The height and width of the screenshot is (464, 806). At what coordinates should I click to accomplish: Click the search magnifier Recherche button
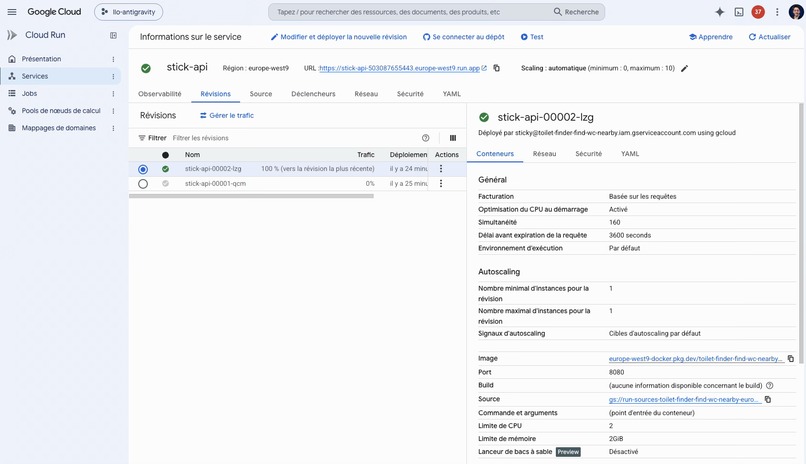[576, 12]
